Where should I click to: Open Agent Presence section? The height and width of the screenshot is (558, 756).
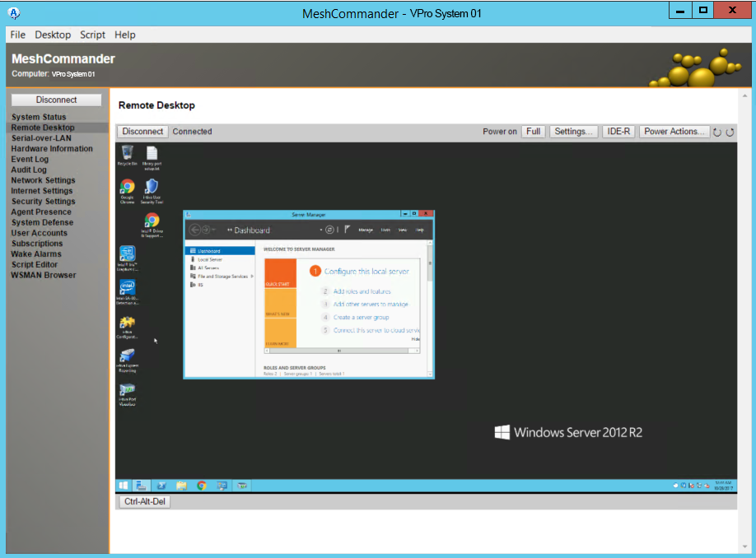[x=41, y=212]
